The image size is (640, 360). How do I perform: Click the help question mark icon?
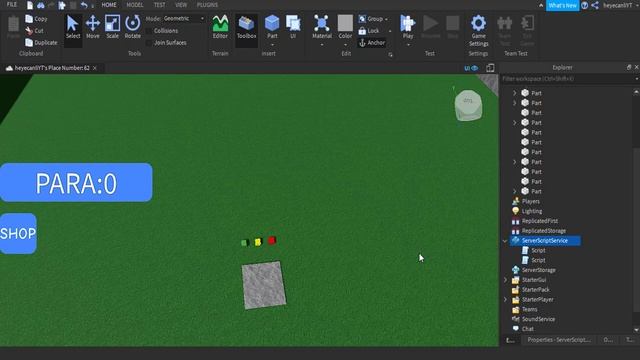(584, 5)
